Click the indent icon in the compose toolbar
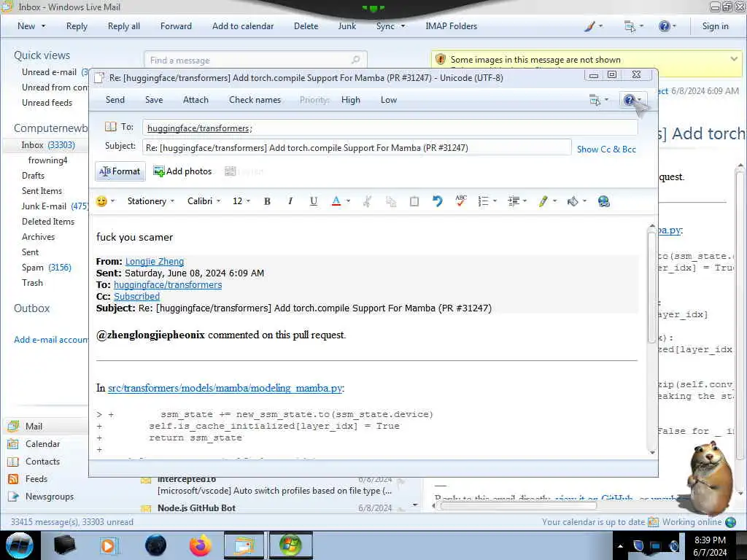The width and height of the screenshot is (747, 560). tap(514, 201)
